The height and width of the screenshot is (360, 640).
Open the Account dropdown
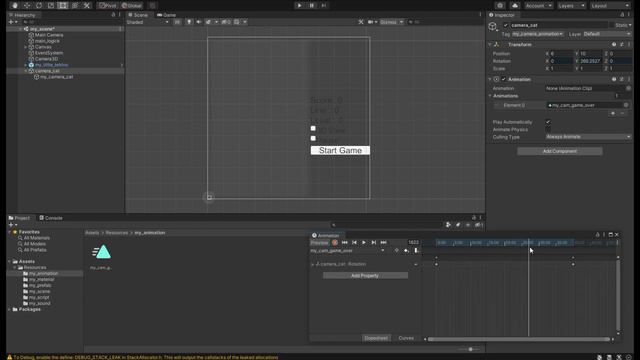pyautogui.click(x=538, y=6)
